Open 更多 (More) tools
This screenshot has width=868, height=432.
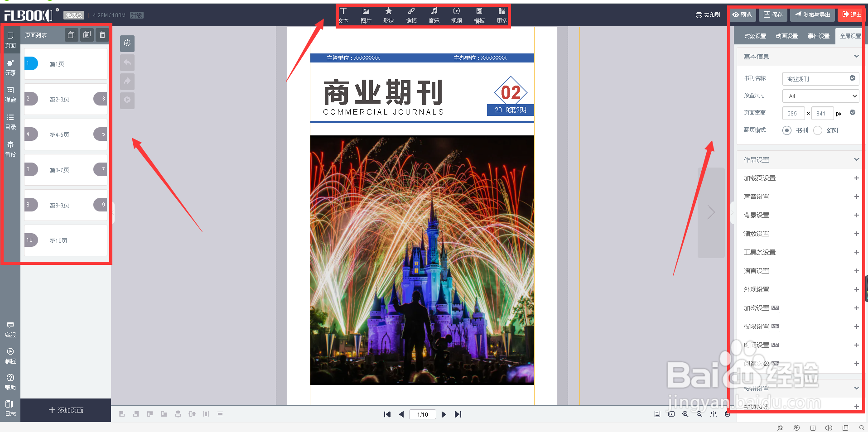pyautogui.click(x=502, y=15)
